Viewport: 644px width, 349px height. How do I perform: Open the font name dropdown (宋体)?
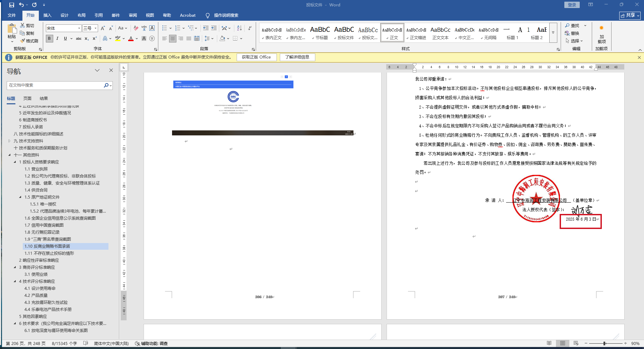point(79,28)
